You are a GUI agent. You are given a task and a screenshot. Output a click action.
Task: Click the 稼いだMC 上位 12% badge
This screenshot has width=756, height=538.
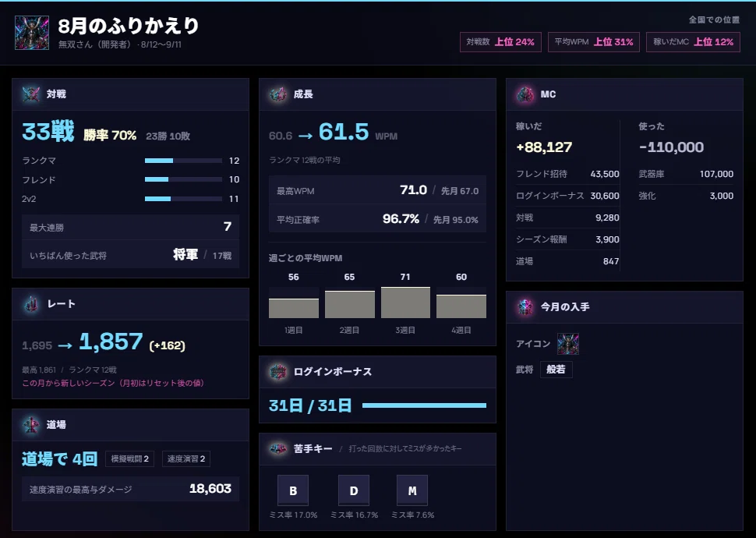[693, 42]
